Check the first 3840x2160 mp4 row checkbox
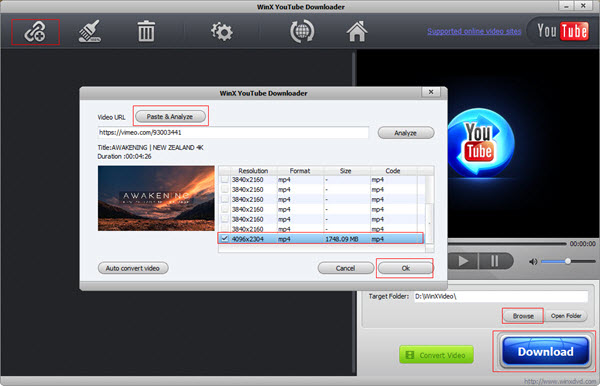Image resolution: width=600 pixels, height=386 pixels. (x=225, y=179)
